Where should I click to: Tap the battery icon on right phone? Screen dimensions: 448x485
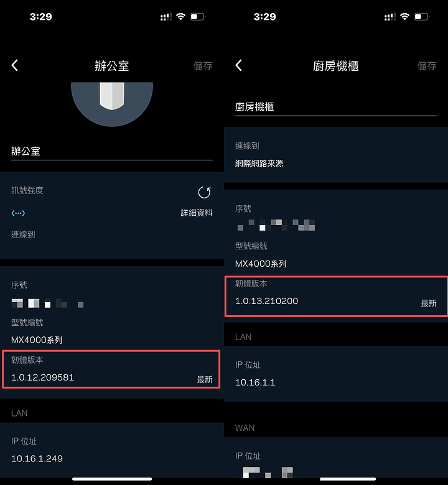click(x=422, y=16)
